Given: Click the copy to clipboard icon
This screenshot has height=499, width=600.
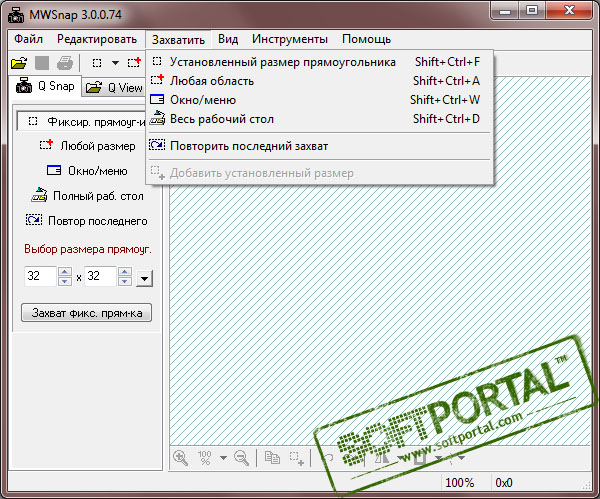Looking at the screenshot, I should click(272, 457).
